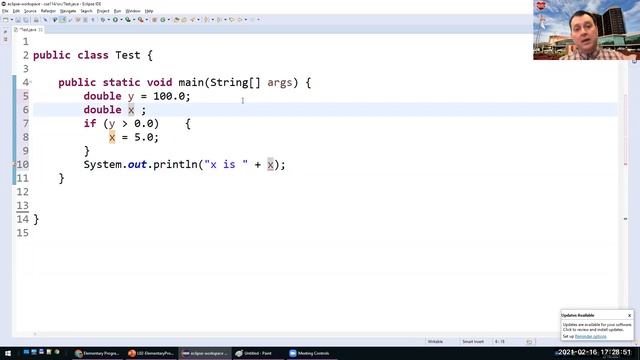Click the Open Type toolbar icon
The width and height of the screenshot is (640, 360).
click(x=176, y=20)
